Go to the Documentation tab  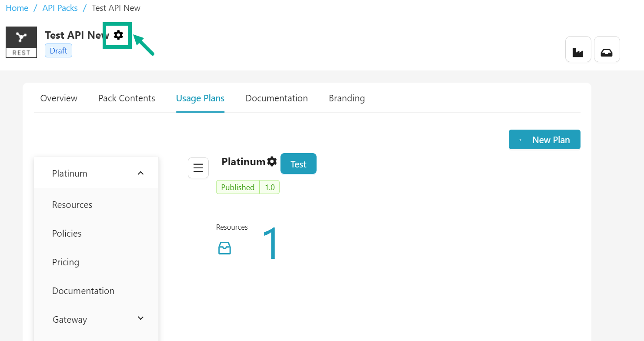[277, 98]
